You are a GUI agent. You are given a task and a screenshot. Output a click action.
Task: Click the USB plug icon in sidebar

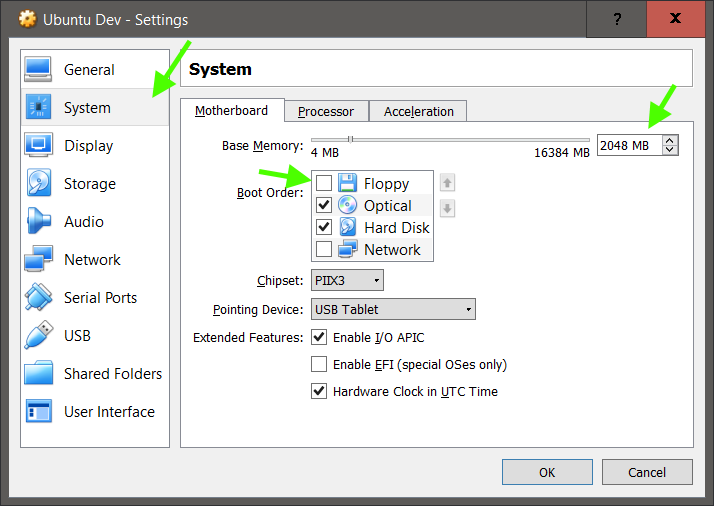(39, 335)
